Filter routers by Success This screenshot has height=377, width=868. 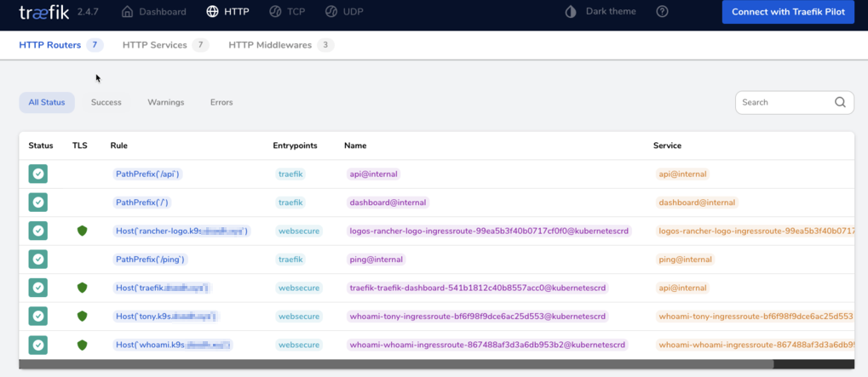tap(106, 102)
